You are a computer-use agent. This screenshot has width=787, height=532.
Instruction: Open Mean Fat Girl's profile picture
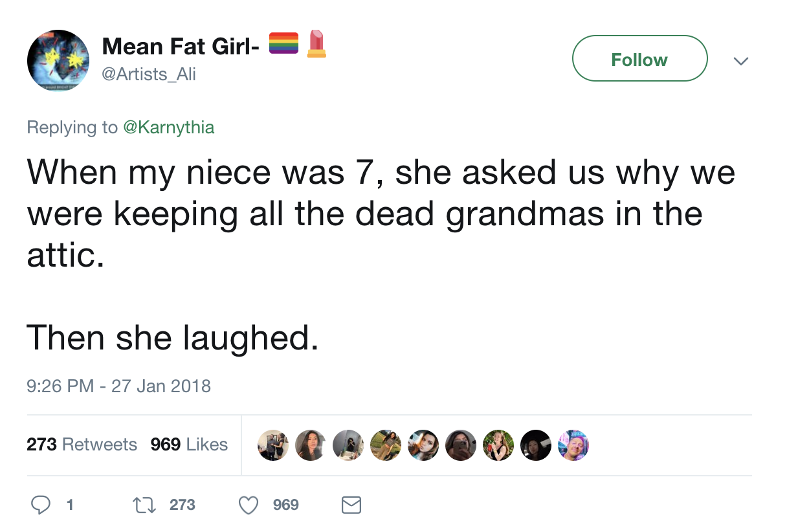58,60
